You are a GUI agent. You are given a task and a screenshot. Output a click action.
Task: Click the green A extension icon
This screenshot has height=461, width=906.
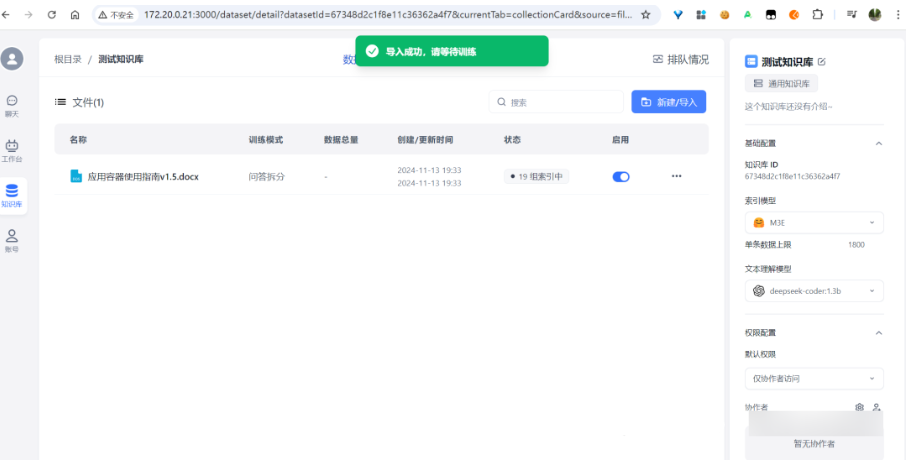(x=748, y=15)
